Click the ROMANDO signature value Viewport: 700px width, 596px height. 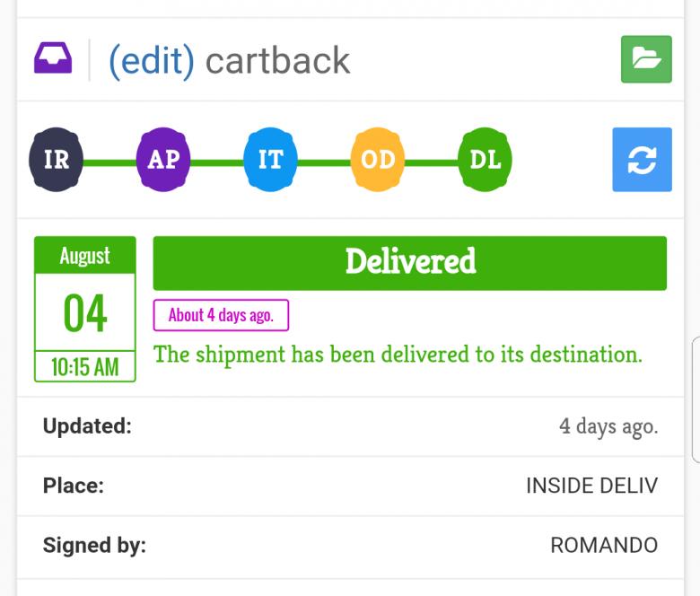click(603, 545)
